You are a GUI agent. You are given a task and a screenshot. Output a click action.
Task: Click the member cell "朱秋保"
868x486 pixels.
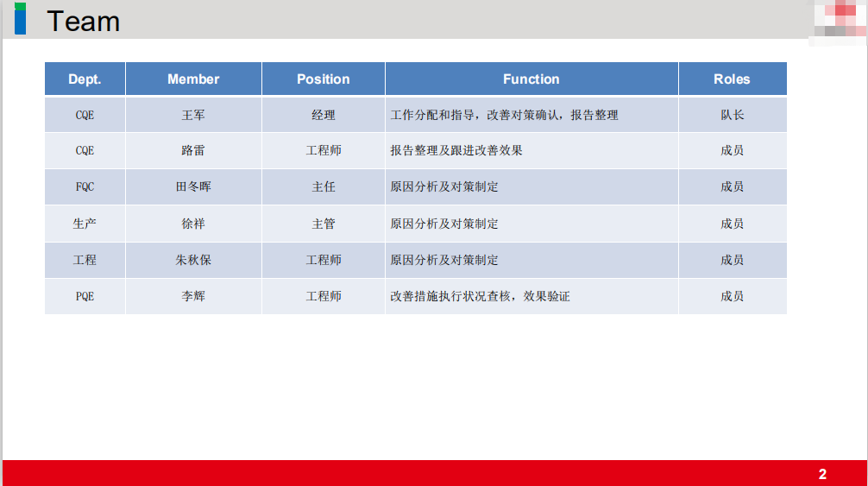[x=193, y=260]
